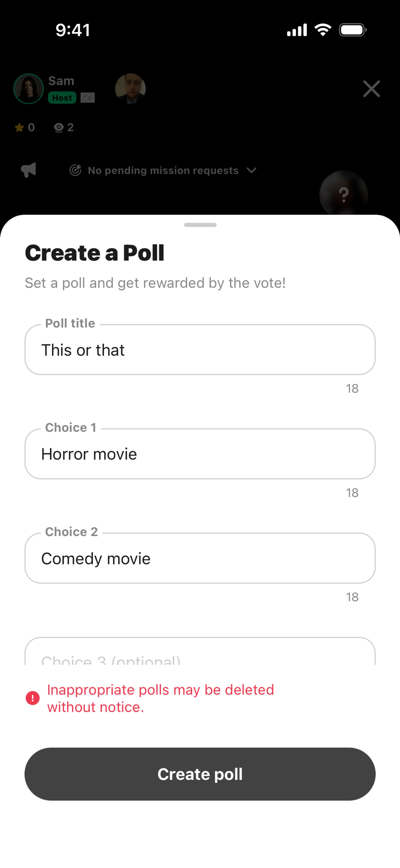Tap the gold star points icon
The width and height of the screenshot is (400, 868).
(x=20, y=127)
